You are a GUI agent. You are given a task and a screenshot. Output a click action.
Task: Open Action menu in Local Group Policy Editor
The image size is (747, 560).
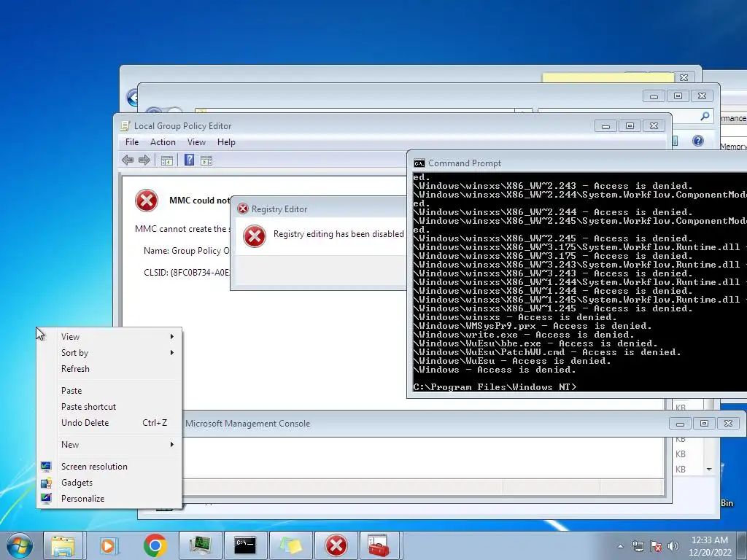click(x=163, y=142)
